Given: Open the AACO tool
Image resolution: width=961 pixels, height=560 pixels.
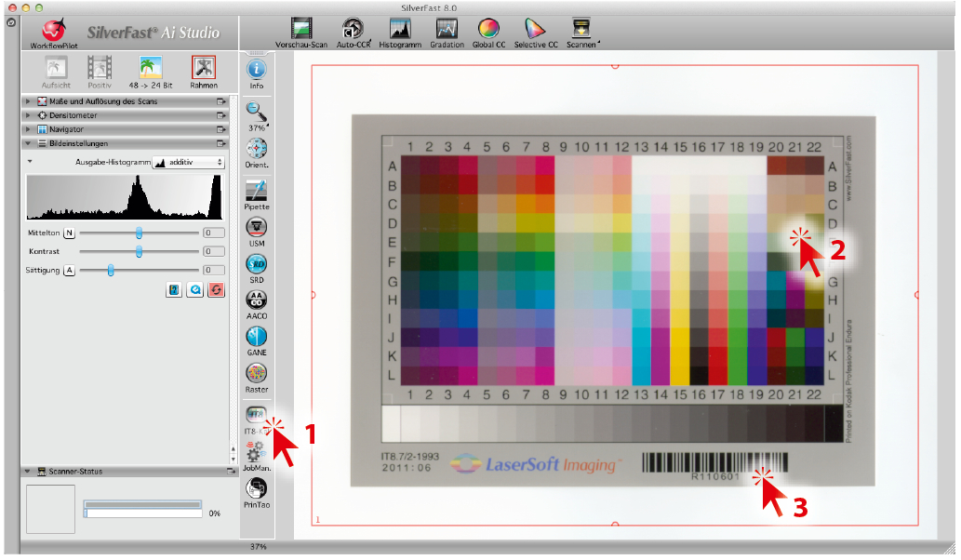Looking at the screenshot, I should (256, 304).
